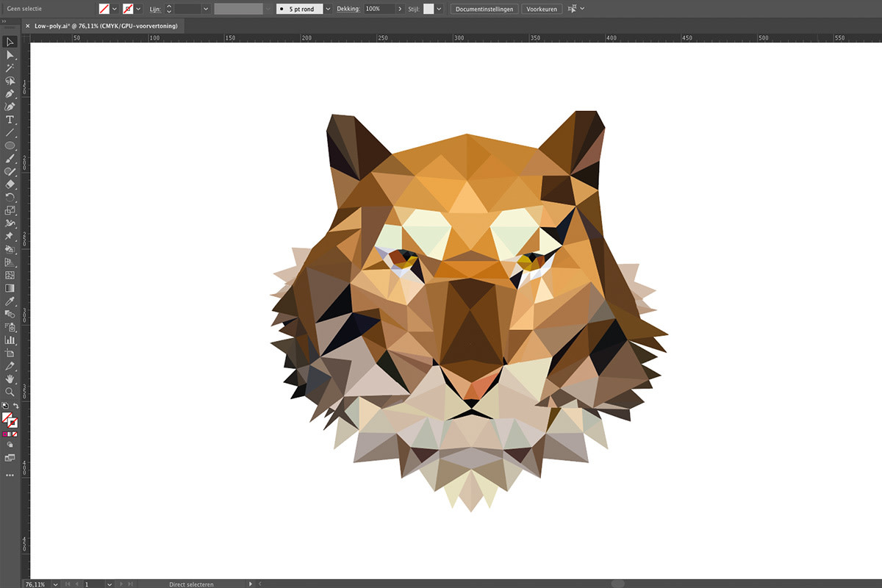This screenshot has height=588, width=882.
Task: Pick the Ellipse shape tool
Action: point(10,146)
